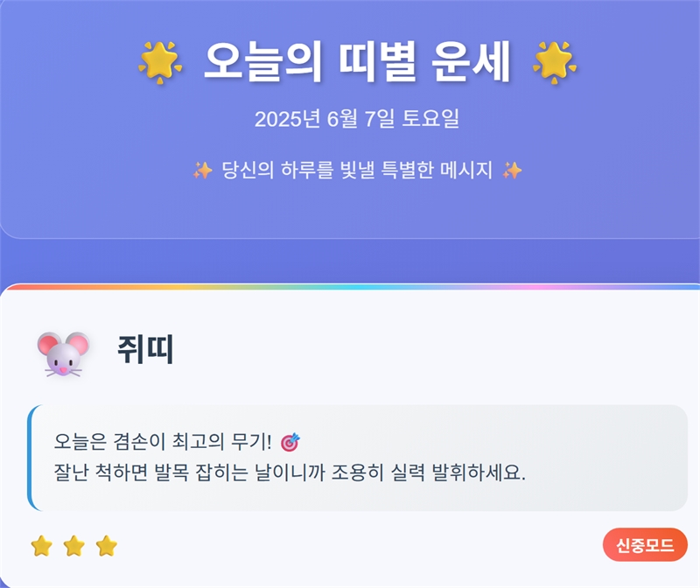The image size is (700, 588).
Task: Click the 오늘의 띠별 운세 title
Action: click(356, 63)
